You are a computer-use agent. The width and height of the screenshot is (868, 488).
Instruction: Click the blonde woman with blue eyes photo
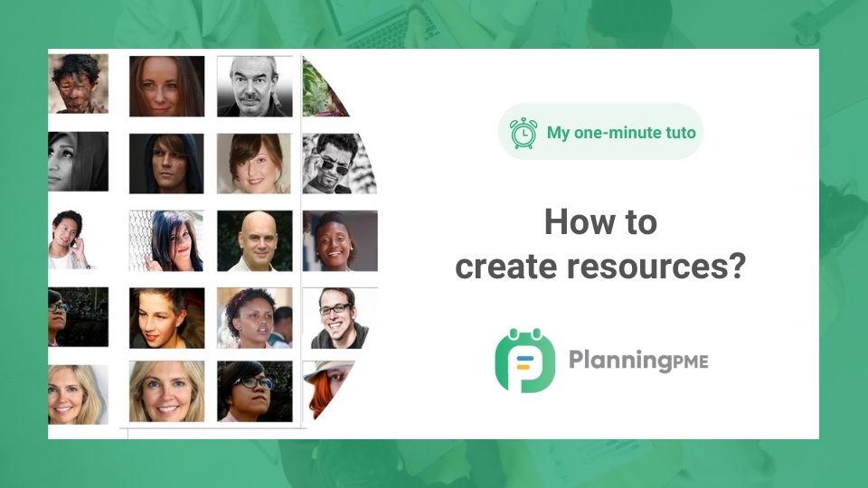(x=166, y=391)
